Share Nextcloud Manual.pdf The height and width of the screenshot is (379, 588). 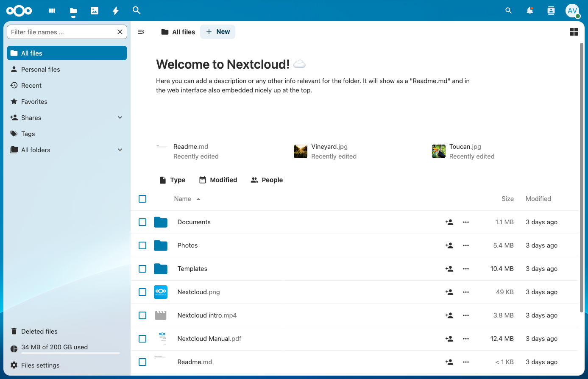tap(449, 339)
